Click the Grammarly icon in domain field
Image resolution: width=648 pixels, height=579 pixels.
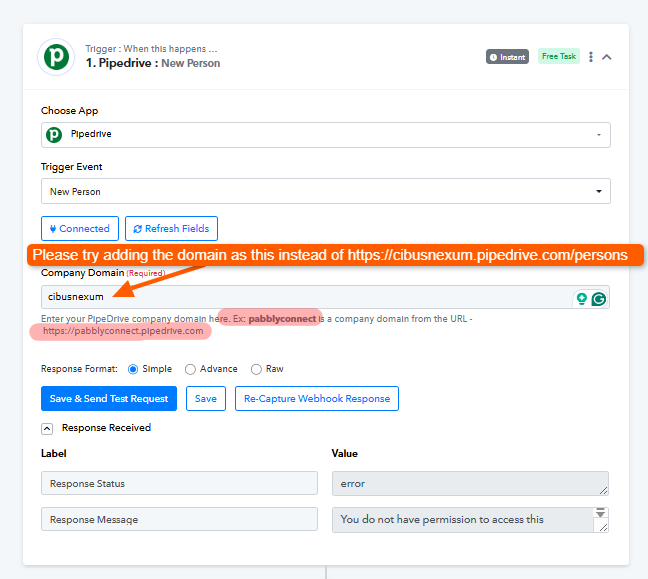598,298
